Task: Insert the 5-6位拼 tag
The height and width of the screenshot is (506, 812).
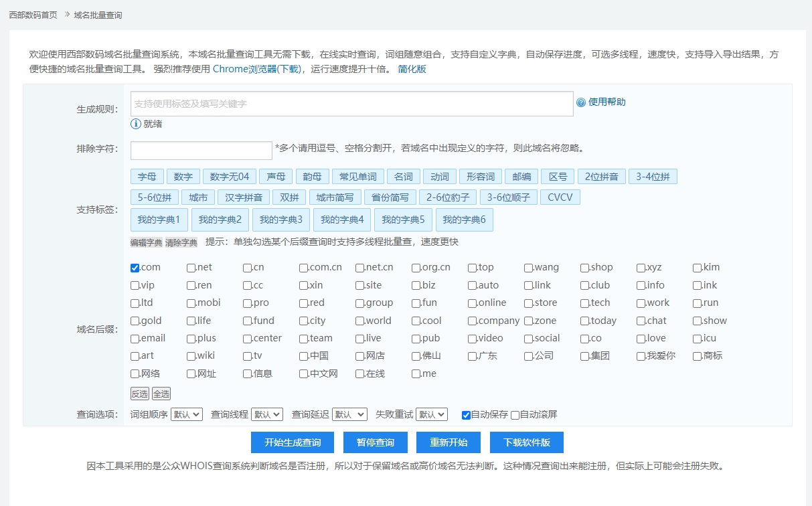Action: (x=155, y=197)
